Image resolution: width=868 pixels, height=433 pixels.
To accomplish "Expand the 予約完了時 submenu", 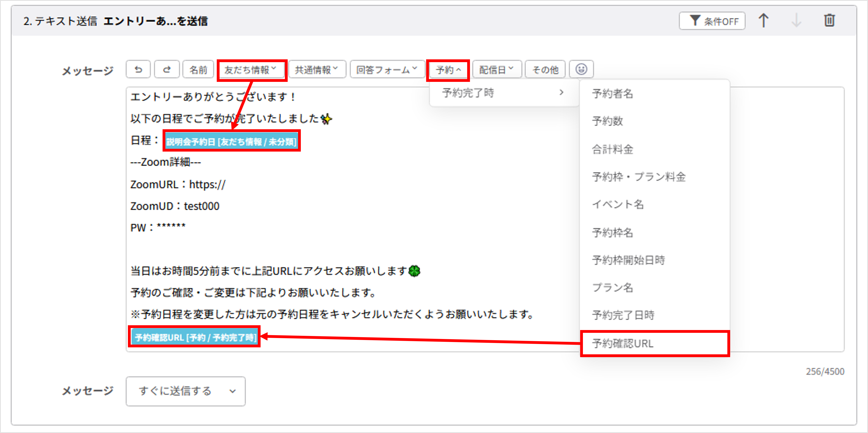I will pyautogui.click(x=504, y=93).
